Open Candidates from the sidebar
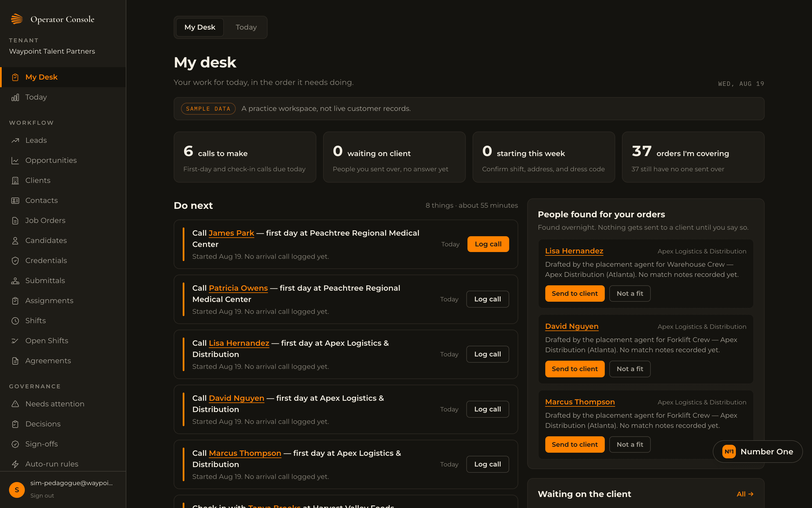 coord(63,240)
